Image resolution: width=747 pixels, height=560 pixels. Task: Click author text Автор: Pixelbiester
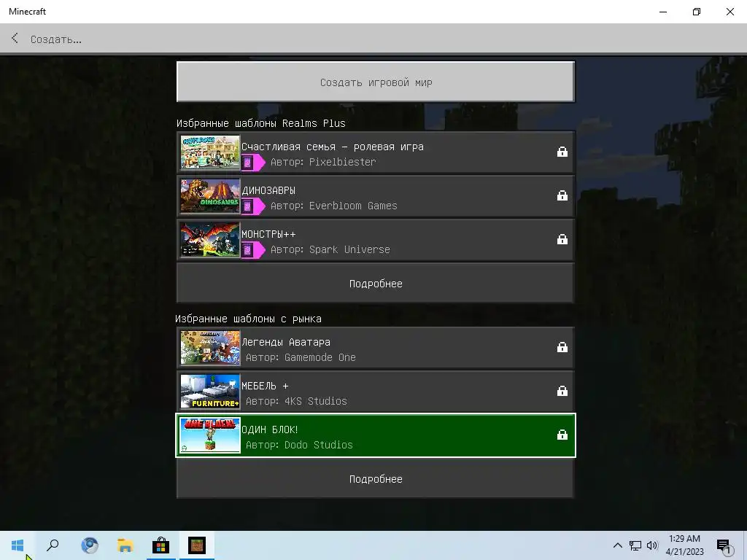323,162
